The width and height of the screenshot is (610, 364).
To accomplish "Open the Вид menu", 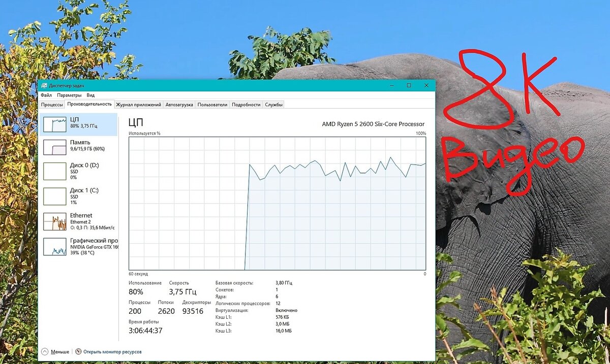I will (x=90, y=95).
